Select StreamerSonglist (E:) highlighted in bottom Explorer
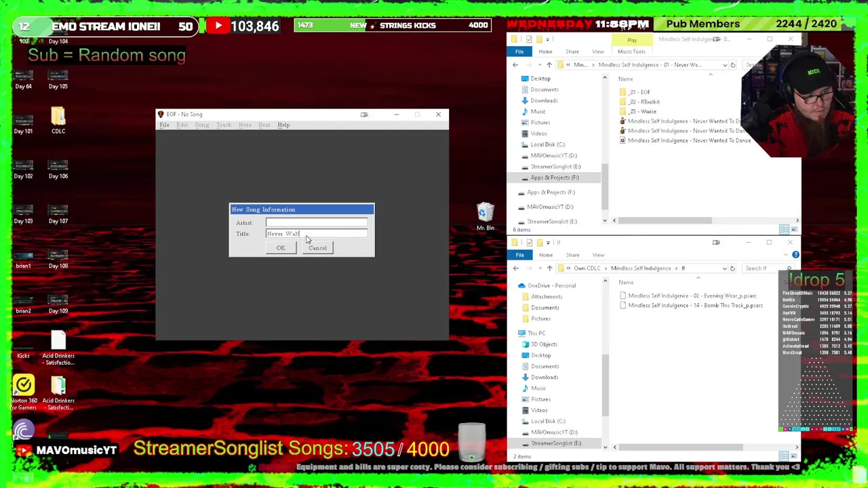This screenshot has width=868, height=488. tap(556, 443)
